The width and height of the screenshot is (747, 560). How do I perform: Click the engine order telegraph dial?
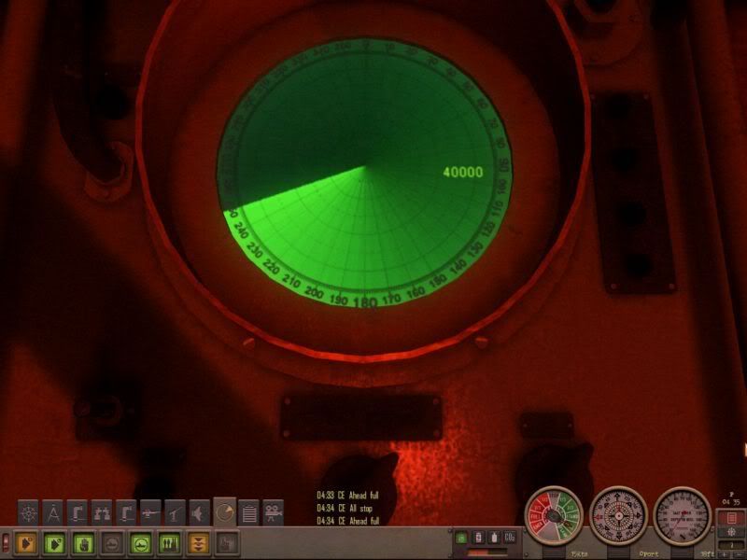(554, 516)
